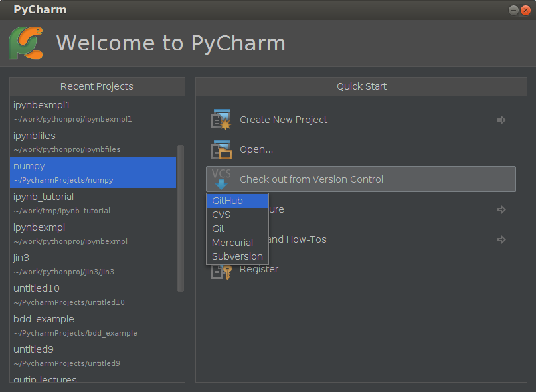Open recent project untitled10
The width and height of the screenshot is (536, 392).
pos(93,295)
